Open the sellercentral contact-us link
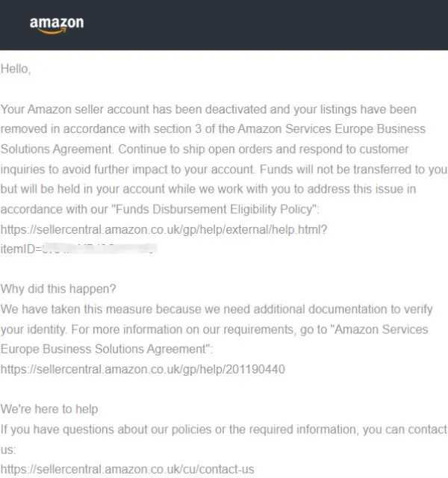 (128, 469)
